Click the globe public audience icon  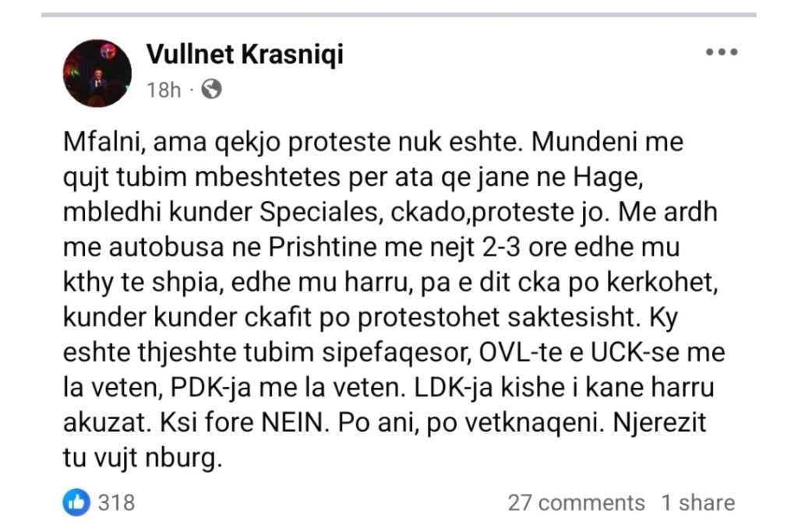click(211, 90)
